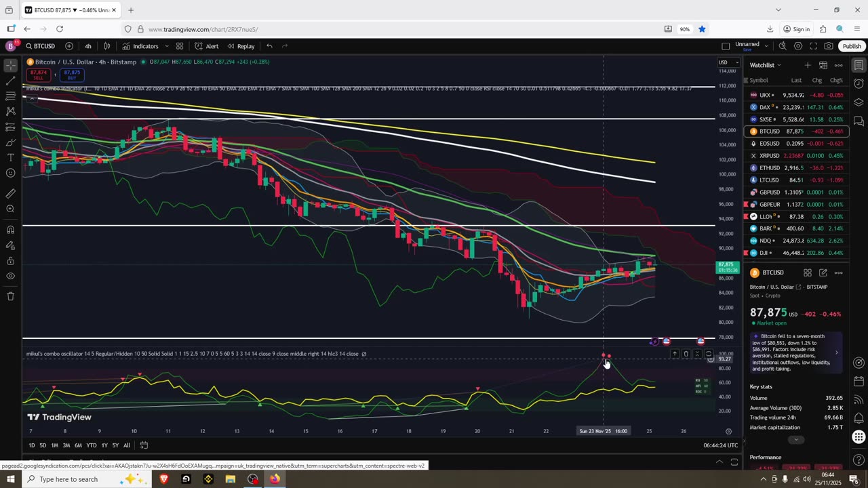
Task: Open the notifications bell icon
Action: point(859,418)
